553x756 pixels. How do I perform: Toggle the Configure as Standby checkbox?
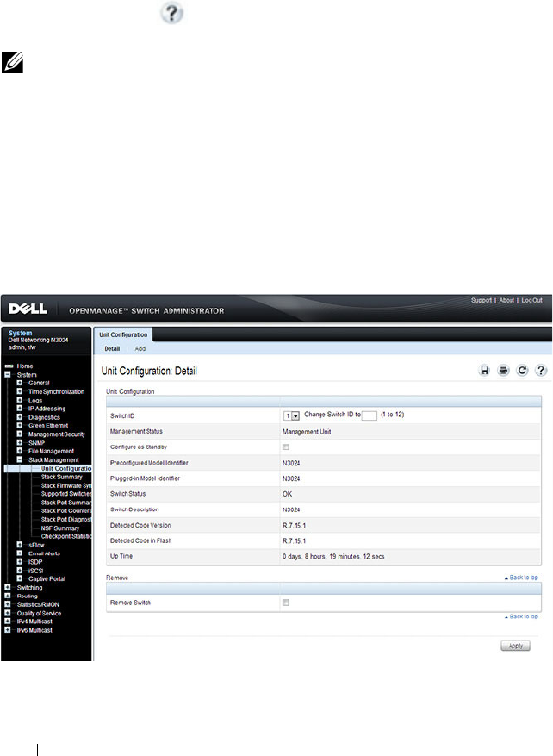coord(286,447)
